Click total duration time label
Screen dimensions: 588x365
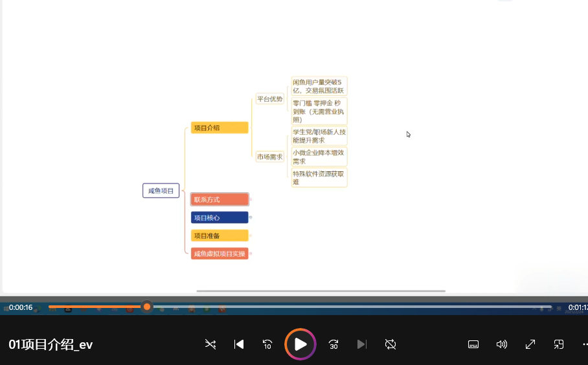coord(578,307)
